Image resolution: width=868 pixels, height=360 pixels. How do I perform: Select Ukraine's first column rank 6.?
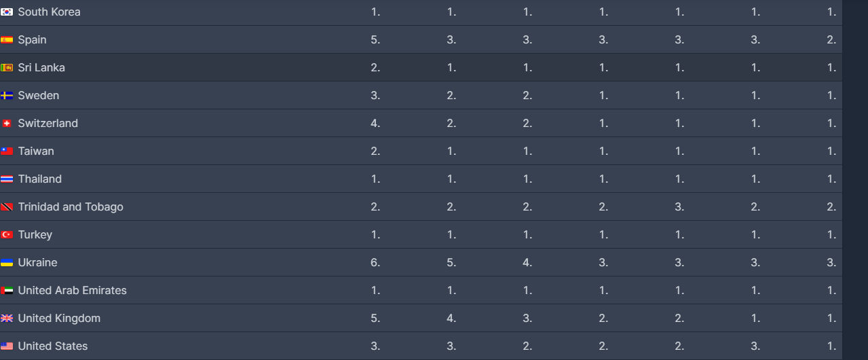375,263
